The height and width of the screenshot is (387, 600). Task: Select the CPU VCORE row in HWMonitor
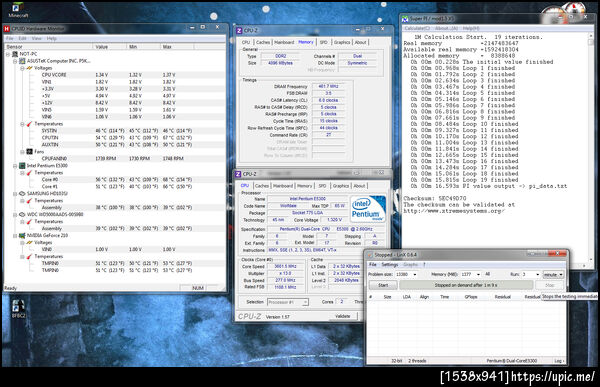click(114, 75)
